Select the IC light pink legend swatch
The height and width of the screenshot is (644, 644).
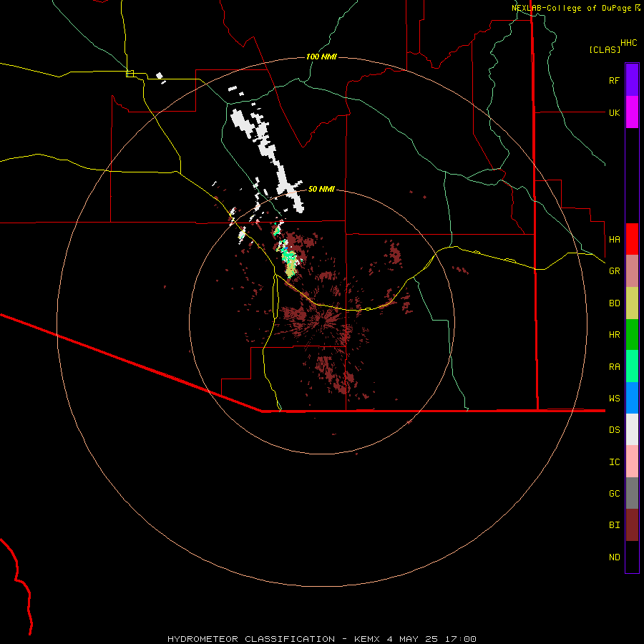coord(632,462)
